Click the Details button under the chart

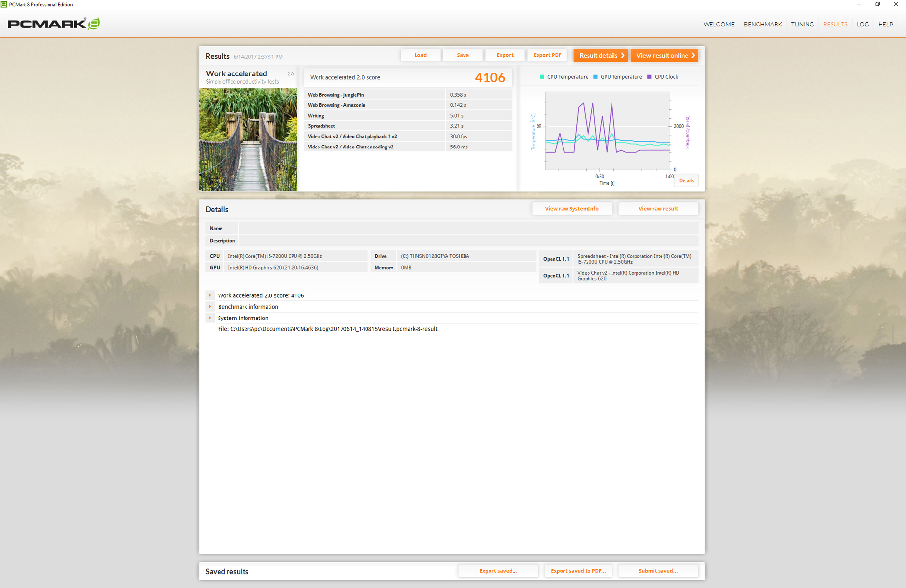pyautogui.click(x=686, y=181)
